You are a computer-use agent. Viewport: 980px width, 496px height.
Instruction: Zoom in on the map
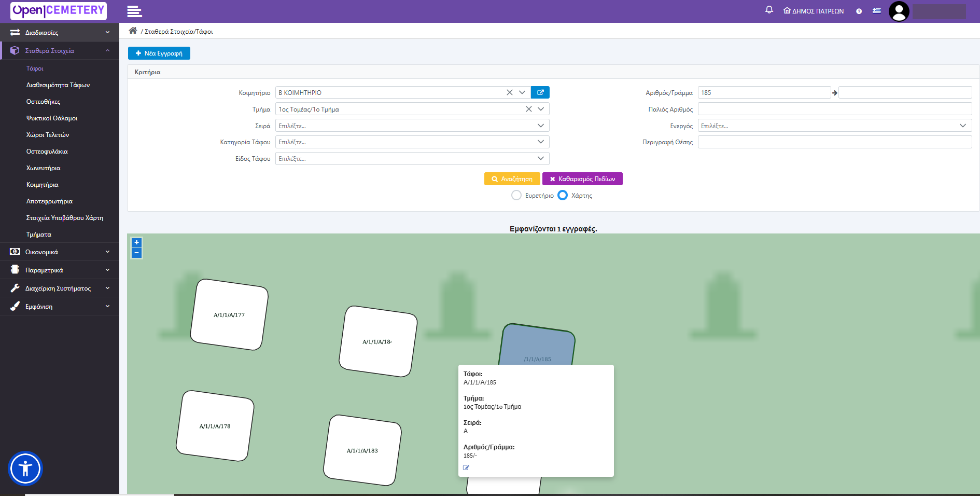(x=137, y=243)
